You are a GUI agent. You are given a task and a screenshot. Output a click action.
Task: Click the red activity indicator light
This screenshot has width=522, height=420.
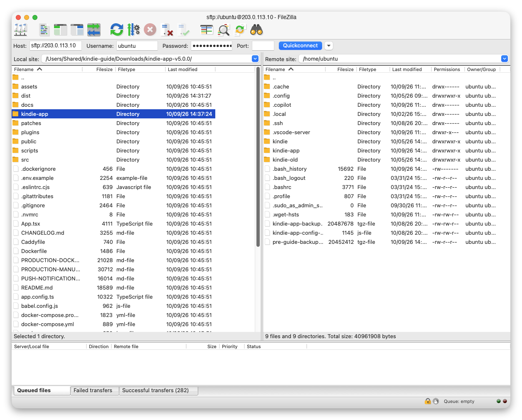[x=505, y=401]
